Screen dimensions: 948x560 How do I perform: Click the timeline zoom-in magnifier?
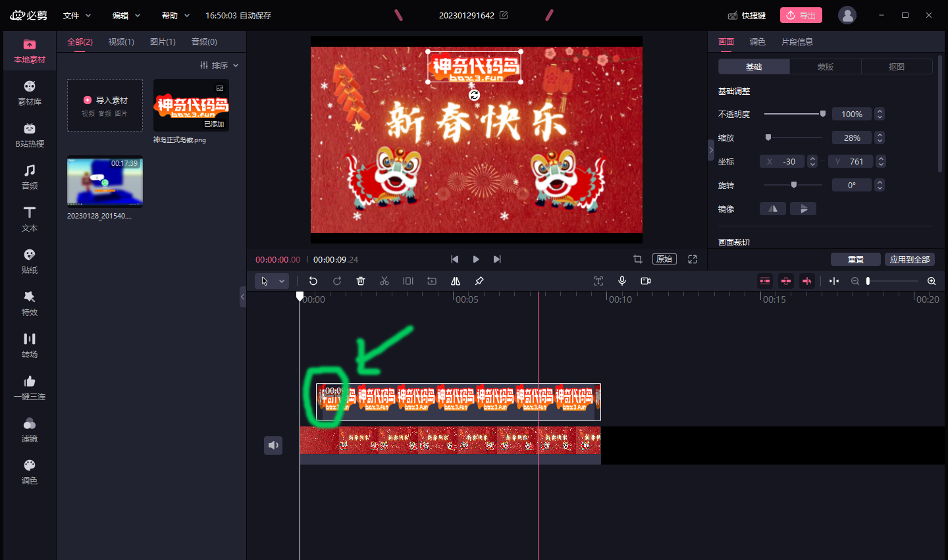(x=932, y=281)
